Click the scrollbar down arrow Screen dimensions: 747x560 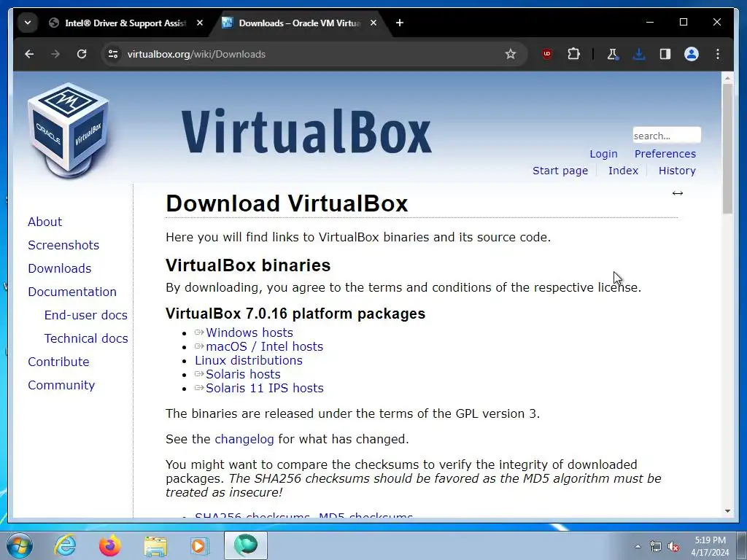(727, 511)
